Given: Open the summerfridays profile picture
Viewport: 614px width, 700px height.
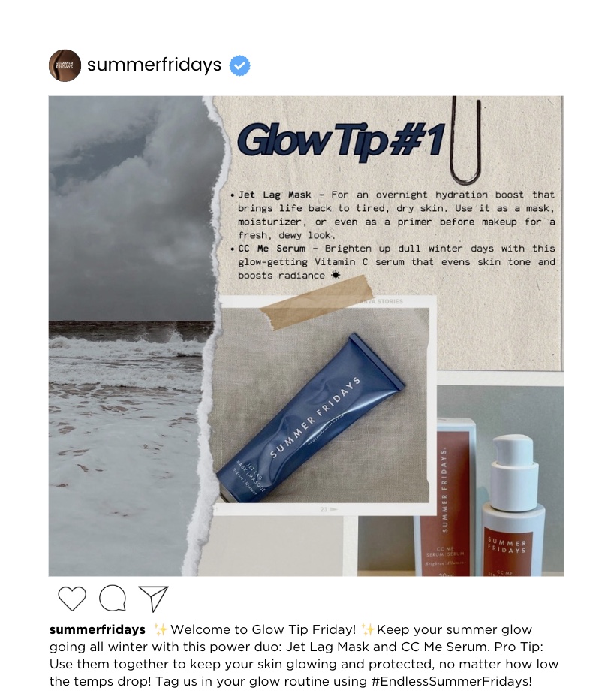Looking at the screenshot, I should pyautogui.click(x=65, y=65).
